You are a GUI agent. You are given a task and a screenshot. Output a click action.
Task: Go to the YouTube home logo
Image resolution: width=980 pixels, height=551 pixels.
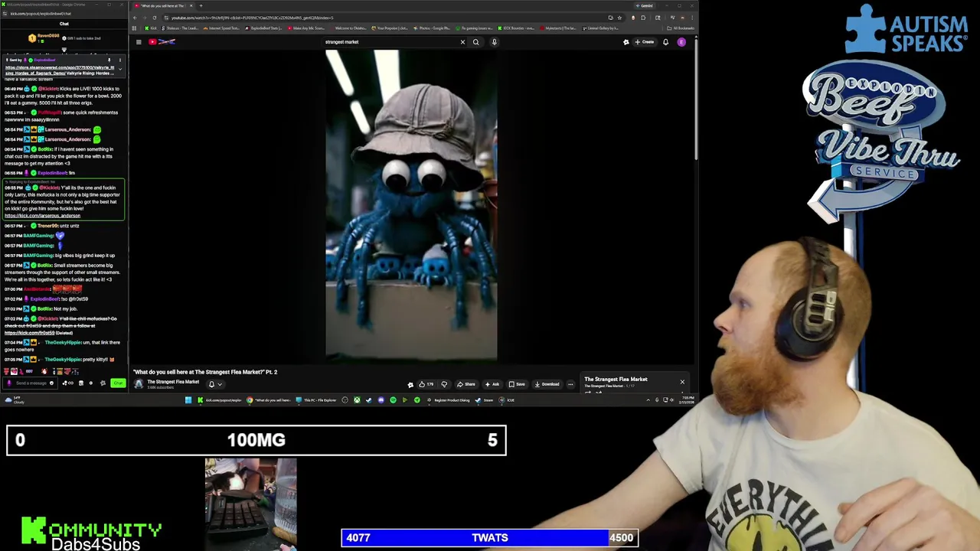coord(162,42)
